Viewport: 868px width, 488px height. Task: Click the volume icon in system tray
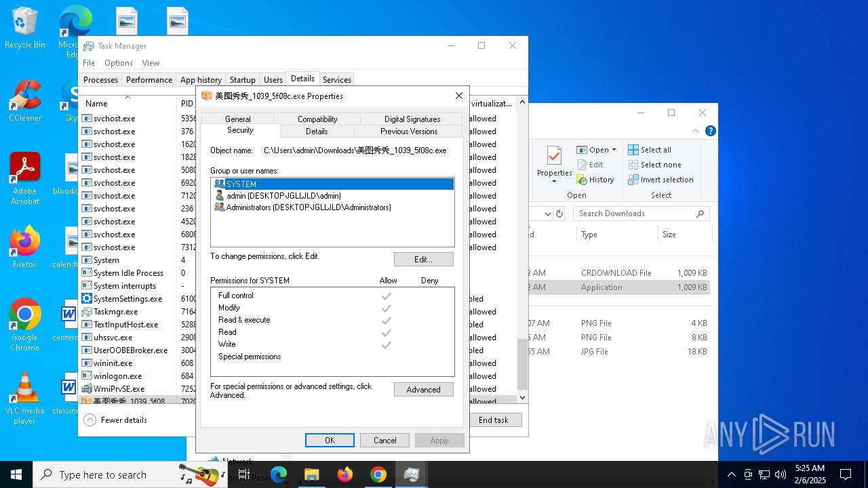pos(781,474)
